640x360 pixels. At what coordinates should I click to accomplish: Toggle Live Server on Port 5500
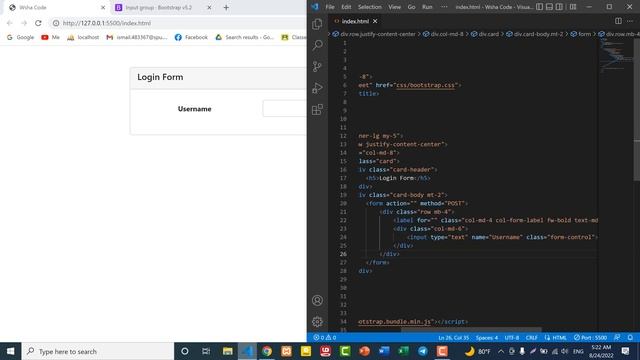pos(590,338)
